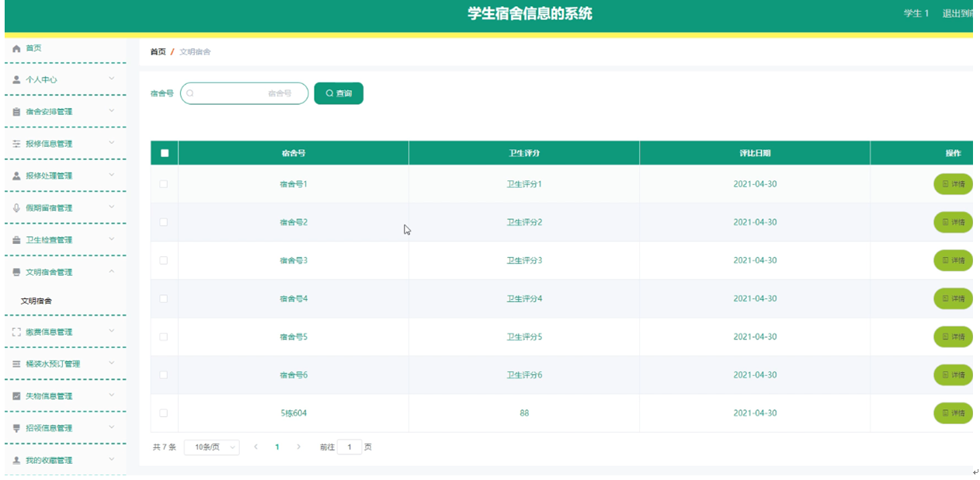Open 详情 for the 宿舍号2 row
Screen dimensions: 980x480
coord(953,222)
